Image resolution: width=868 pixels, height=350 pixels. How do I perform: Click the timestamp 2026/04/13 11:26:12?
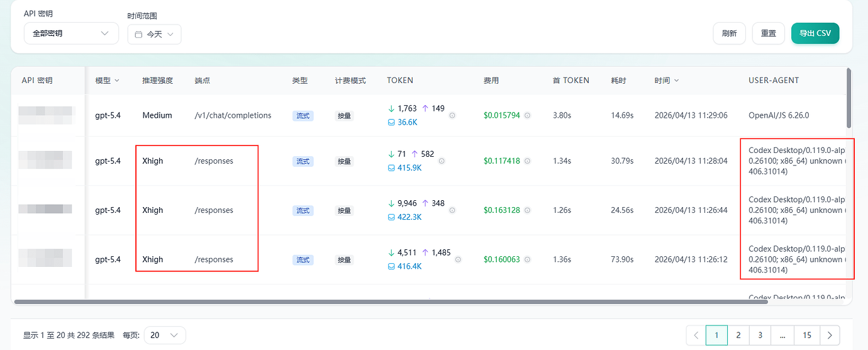tap(691, 259)
